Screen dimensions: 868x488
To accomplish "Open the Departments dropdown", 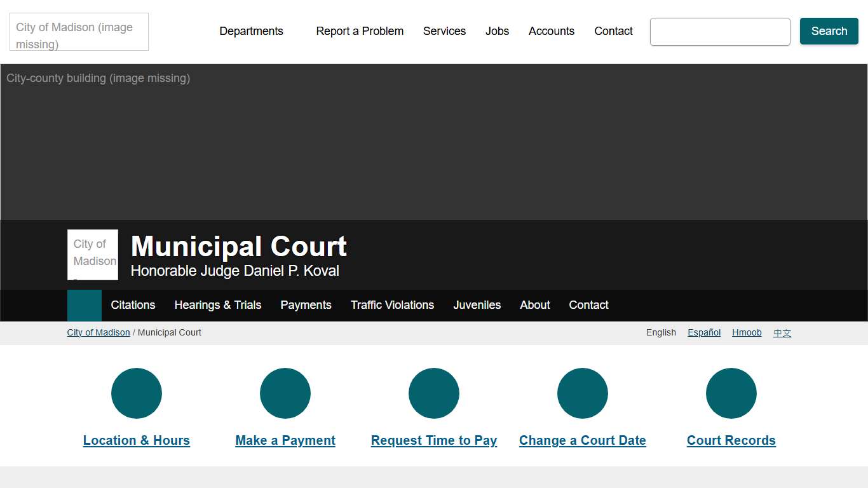I will (x=251, y=30).
